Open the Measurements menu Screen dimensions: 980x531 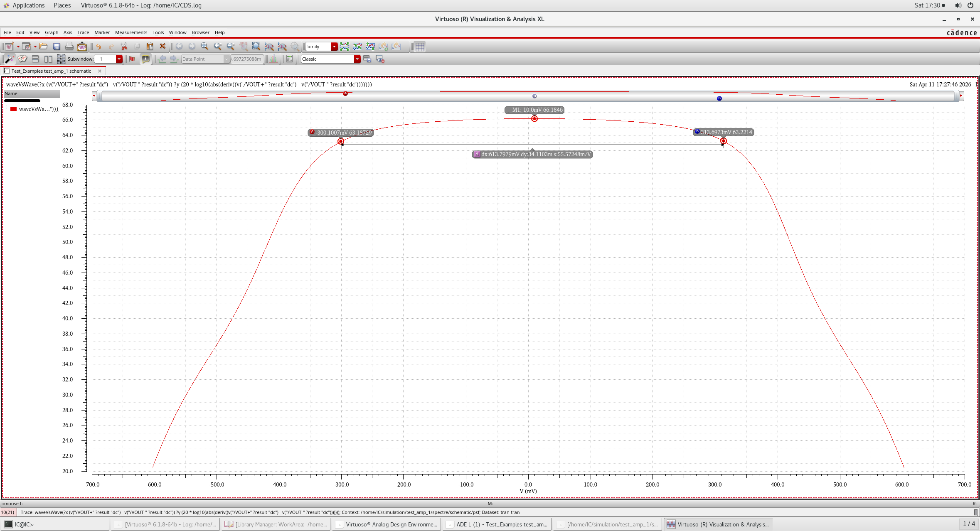point(131,32)
